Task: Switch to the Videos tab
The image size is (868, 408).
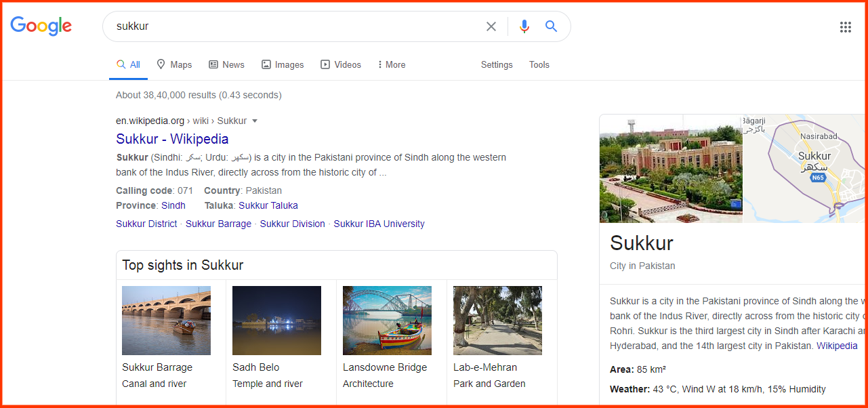Action: click(x=341, y=65)
